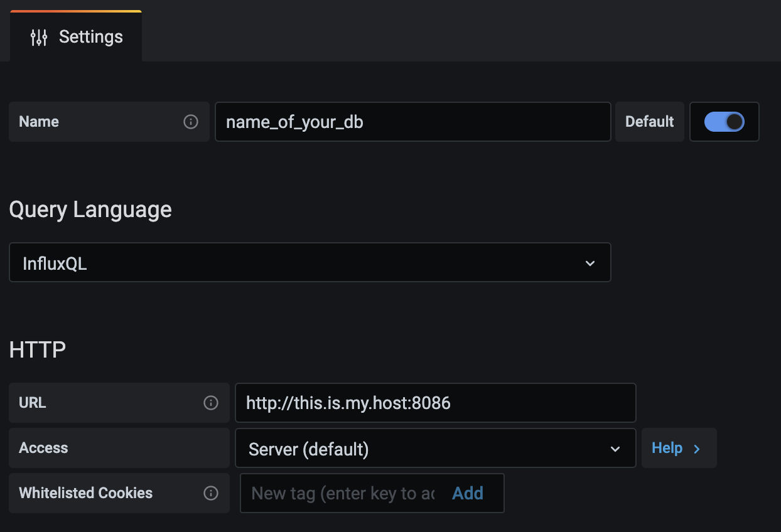The height and width of the screenshot is (532, 781).
Task: Click the Whitelisted Cookies info icon
Action: coord(211,493)
